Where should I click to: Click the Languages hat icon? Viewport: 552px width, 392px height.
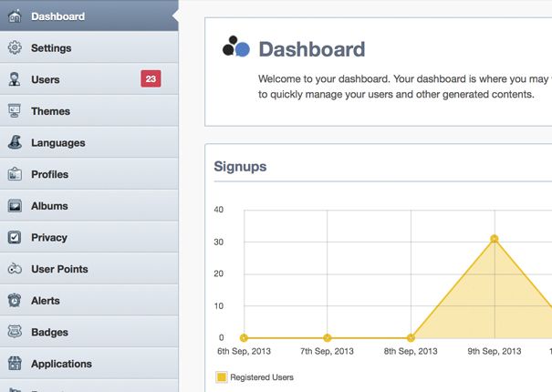pyautogui.click(x=15, y=142)
